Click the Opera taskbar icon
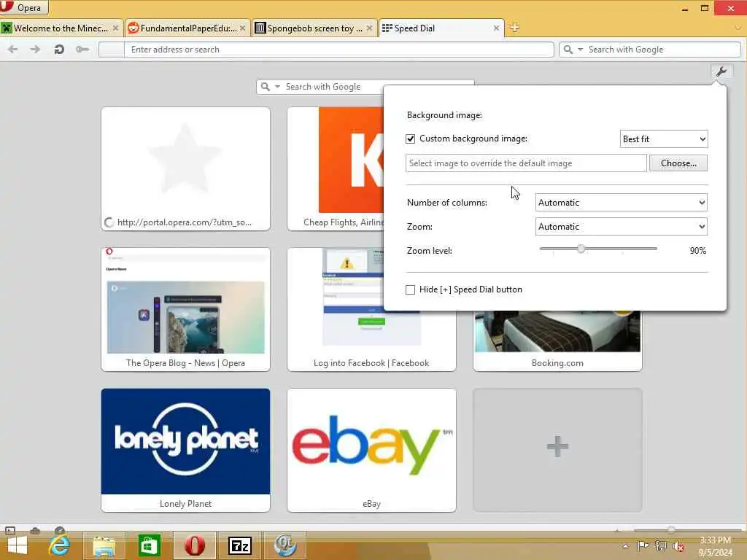The height and width of the screenshot is (560, 747). (194, 545)
